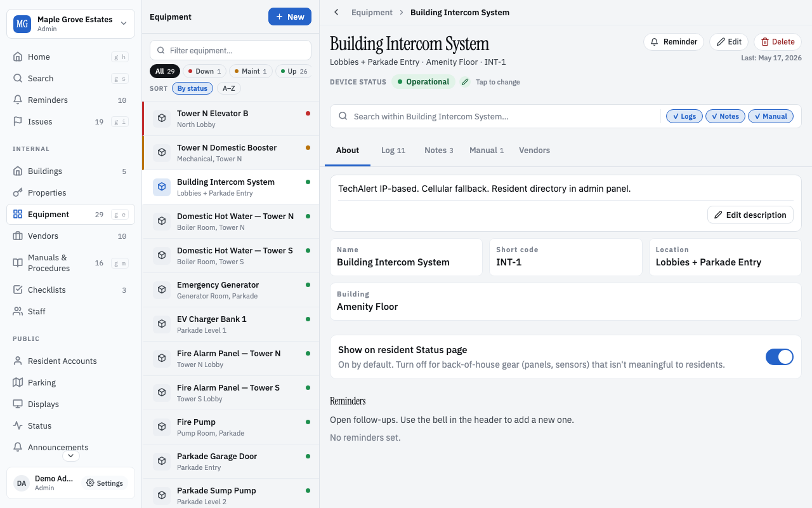The image size is (812, 508).
Task: Click the Reminder bell button
Action: [674, 42]
